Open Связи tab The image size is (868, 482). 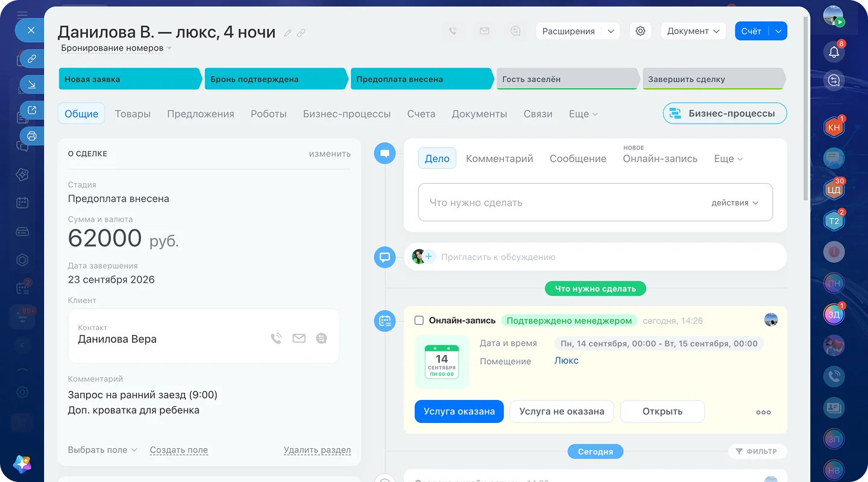pyautogui.click(x=538, y=114)
